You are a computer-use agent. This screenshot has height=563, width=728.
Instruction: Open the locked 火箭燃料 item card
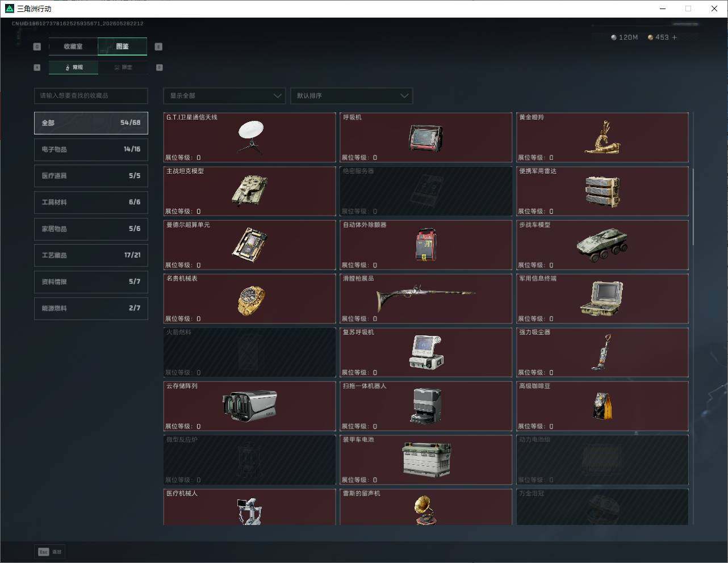click(250, 352)
